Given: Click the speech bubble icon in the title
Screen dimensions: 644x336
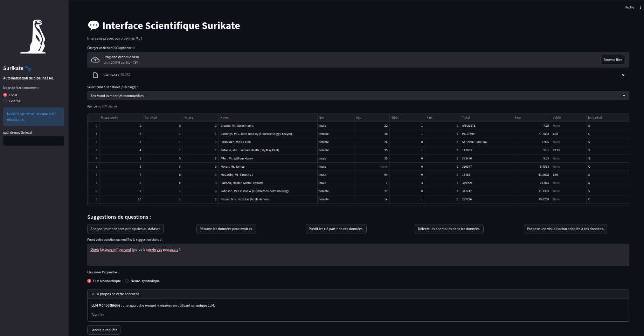Looking at the screenshot, I should pos(93,25).
